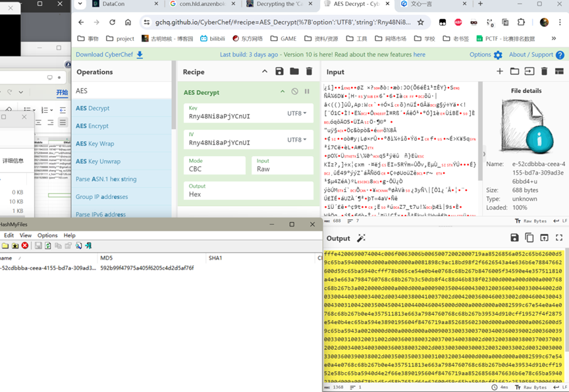Click HashMyFiles red remove icon

[x=25, y=246]
